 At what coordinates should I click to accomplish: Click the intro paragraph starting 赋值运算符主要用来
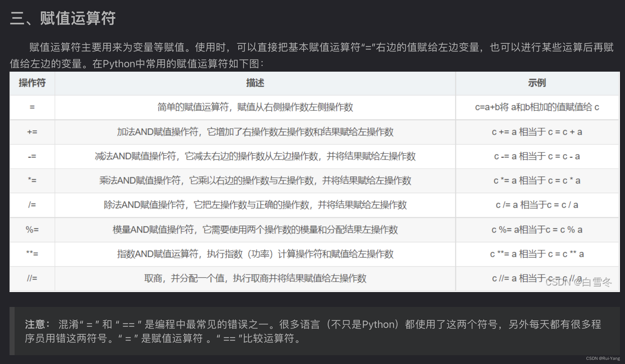coord(312,55)
